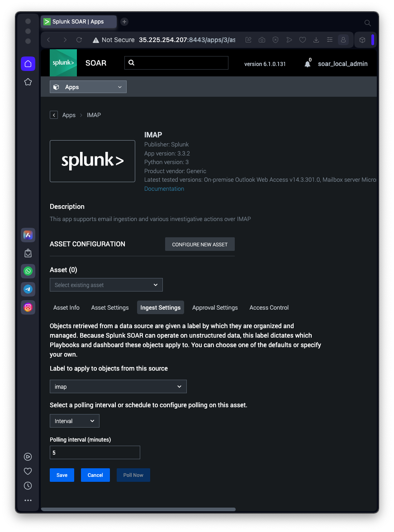Open Instagram in the browser sidebar
394x532 pixels.
tap(28, 307)
